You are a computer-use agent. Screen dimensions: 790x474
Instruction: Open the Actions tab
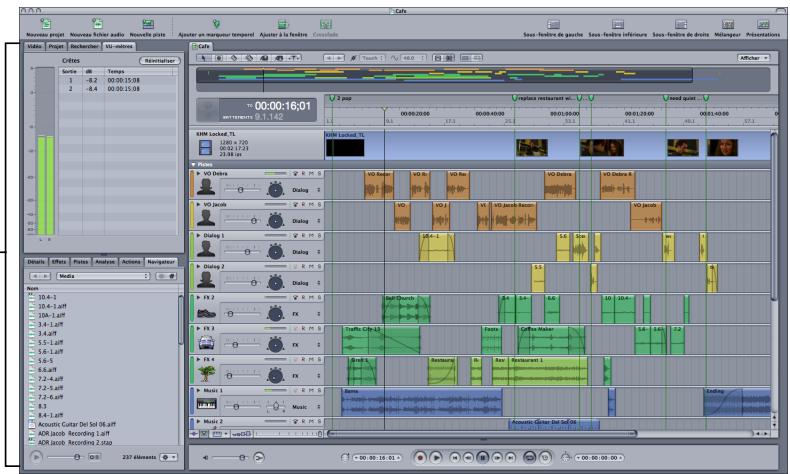(131, 262)
